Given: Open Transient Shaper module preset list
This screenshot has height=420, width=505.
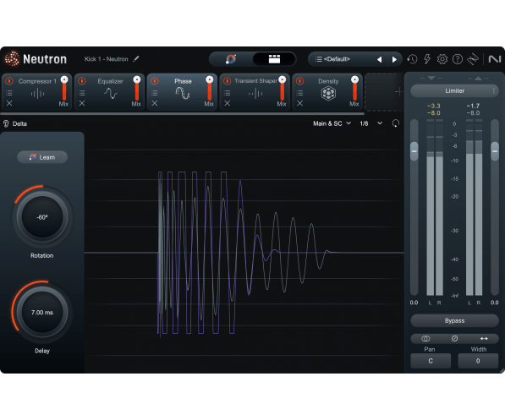Looking at the screenshot, I should point(227,93).
